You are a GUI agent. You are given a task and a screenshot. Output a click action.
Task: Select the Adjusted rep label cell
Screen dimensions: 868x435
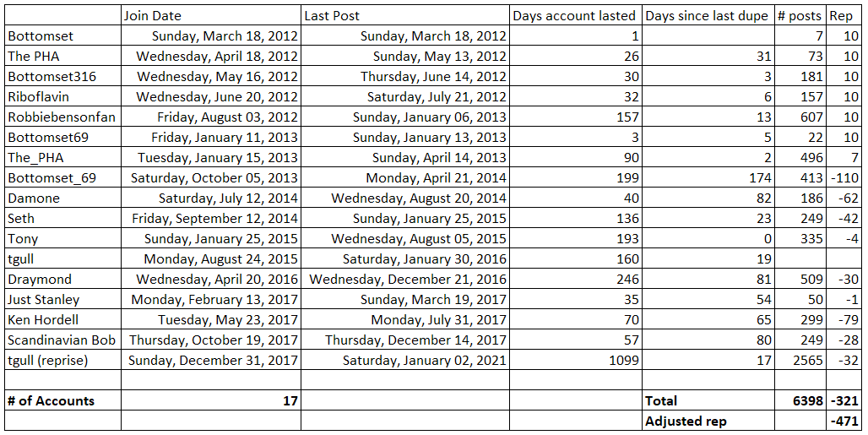tap(685, 421)
